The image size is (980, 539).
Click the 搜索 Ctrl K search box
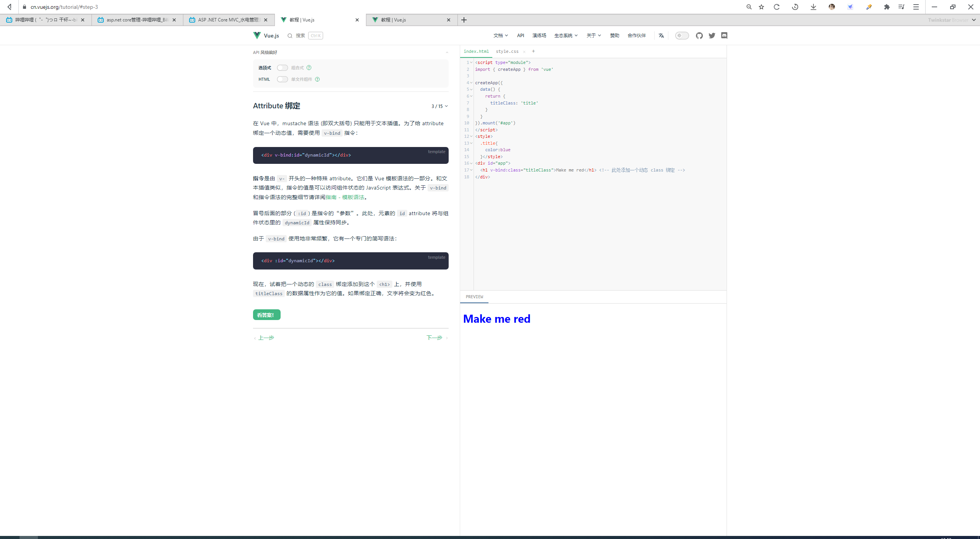click(x=305, y=36)
